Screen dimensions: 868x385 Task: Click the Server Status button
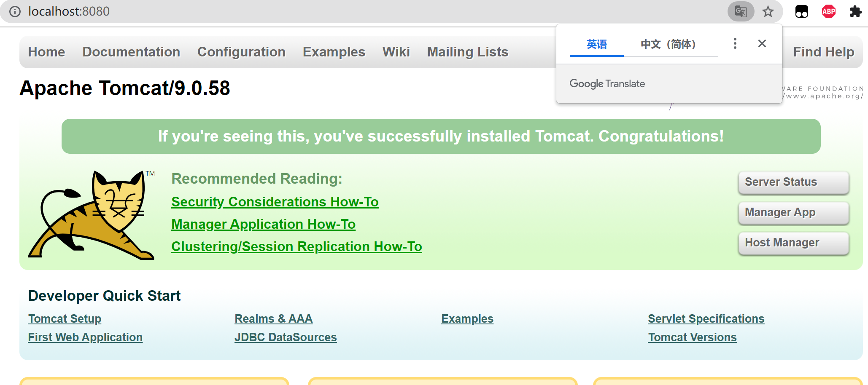[x=793, y=182]
